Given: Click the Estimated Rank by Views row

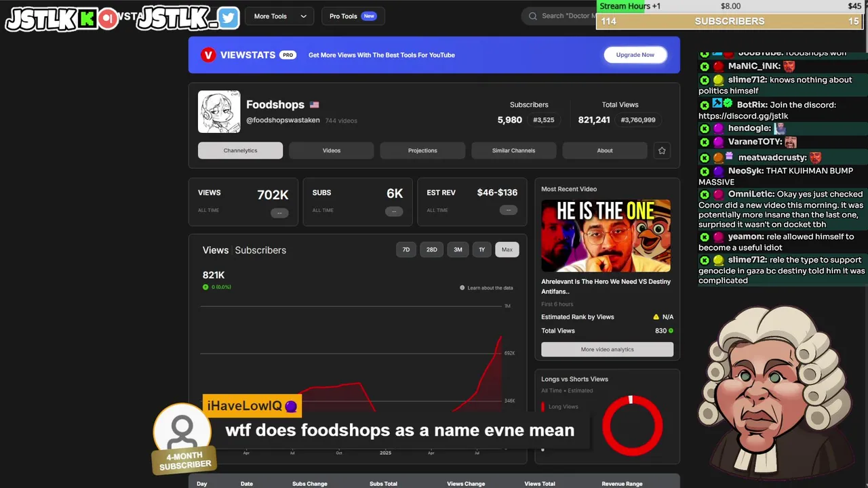Looking at the screenshot, I should [x=607, y=317].
